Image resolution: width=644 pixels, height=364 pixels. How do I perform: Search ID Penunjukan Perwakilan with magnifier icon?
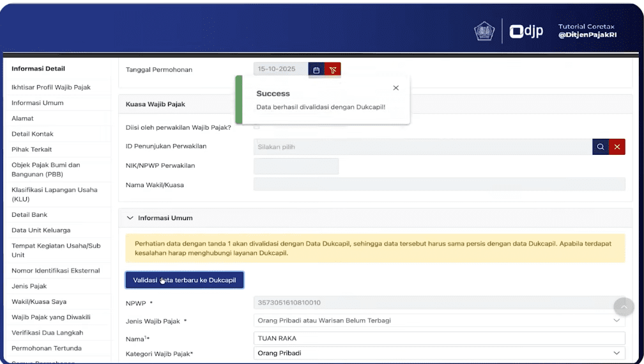tap(601, 147)
